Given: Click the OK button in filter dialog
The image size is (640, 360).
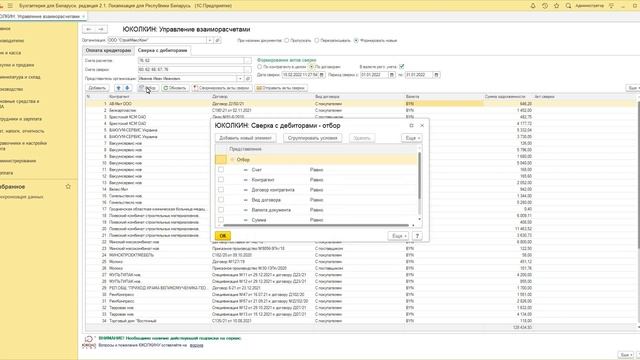Looking at the screenshot, I should tap(223, 236).
